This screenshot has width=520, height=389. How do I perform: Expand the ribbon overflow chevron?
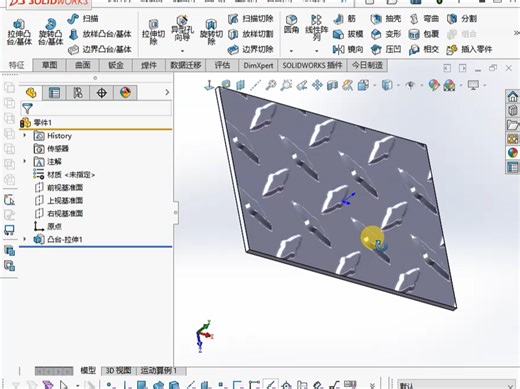coord(516,33)
